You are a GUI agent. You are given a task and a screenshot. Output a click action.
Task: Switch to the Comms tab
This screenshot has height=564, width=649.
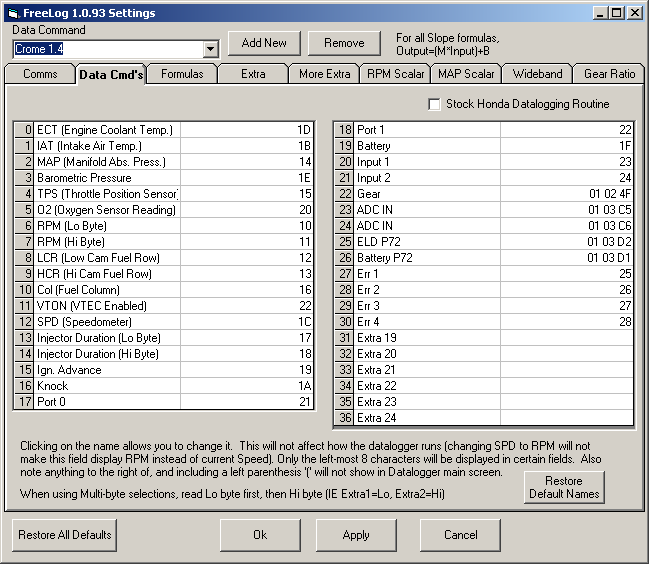[40, 74]
